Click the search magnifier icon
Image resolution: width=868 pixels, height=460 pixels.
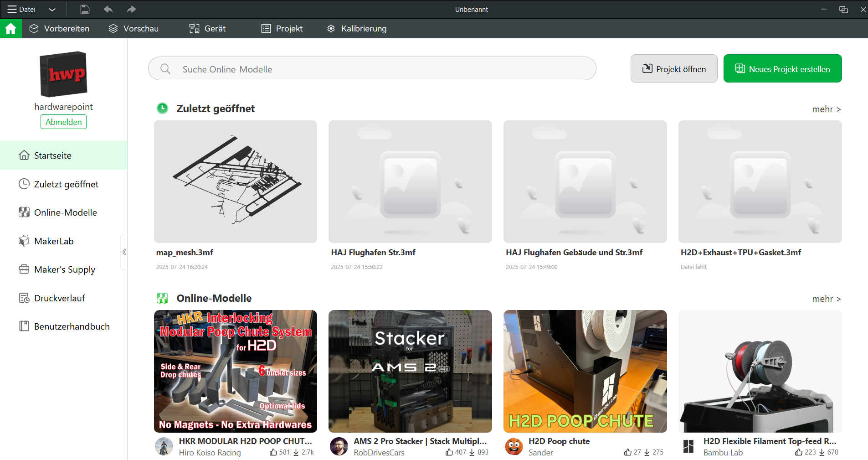165,69
